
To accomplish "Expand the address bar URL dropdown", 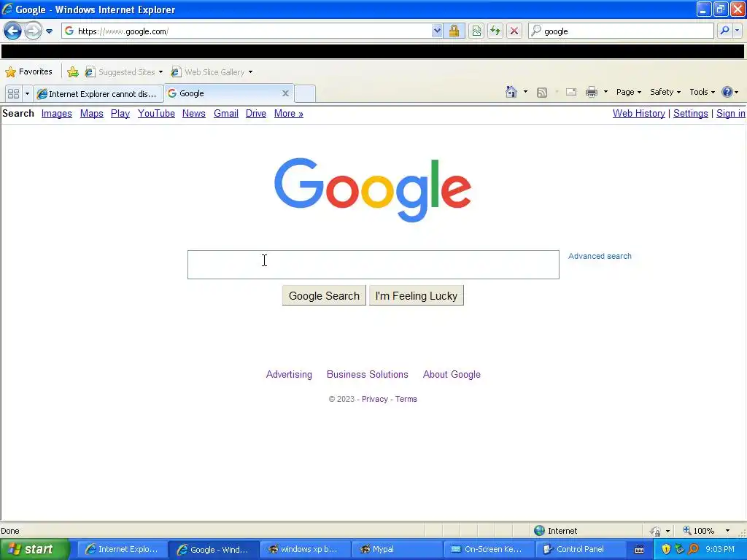I will [437, 31].
